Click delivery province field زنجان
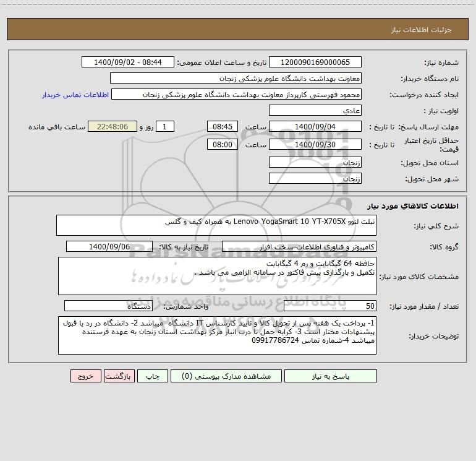 point(315,163)
